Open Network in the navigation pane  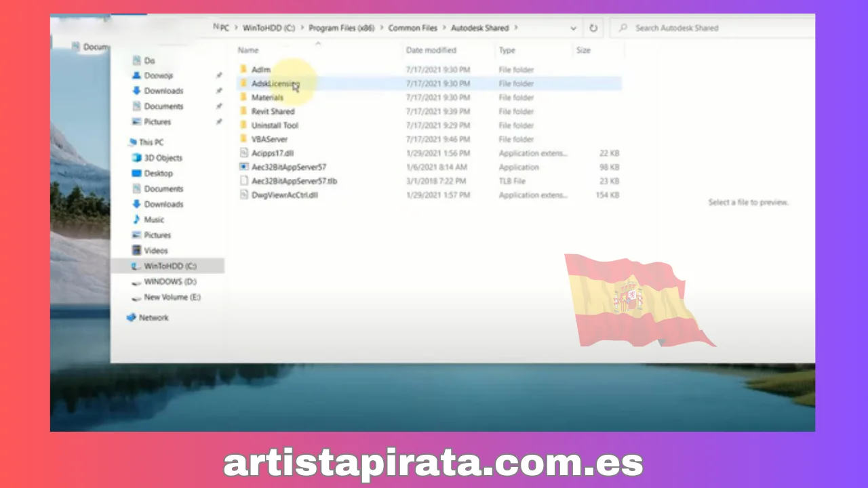(x=153, y=318)
